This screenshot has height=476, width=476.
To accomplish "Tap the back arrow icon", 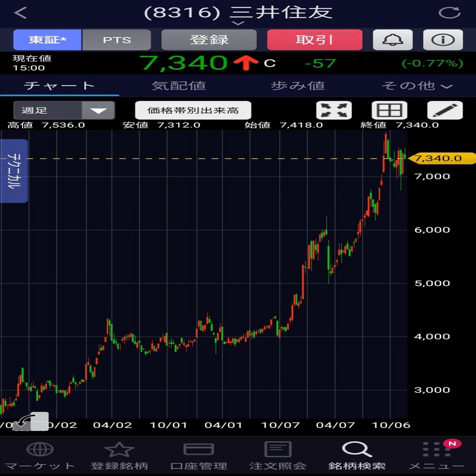I will [21, 13].
